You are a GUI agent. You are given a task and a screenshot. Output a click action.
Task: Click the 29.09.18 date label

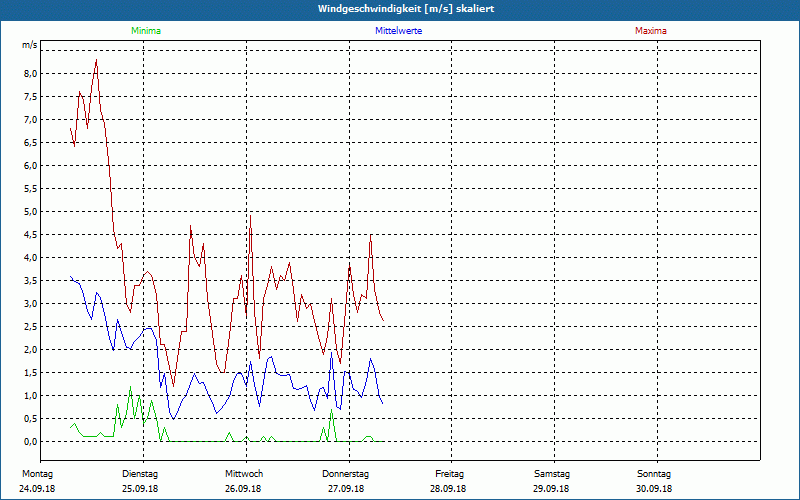551,489
